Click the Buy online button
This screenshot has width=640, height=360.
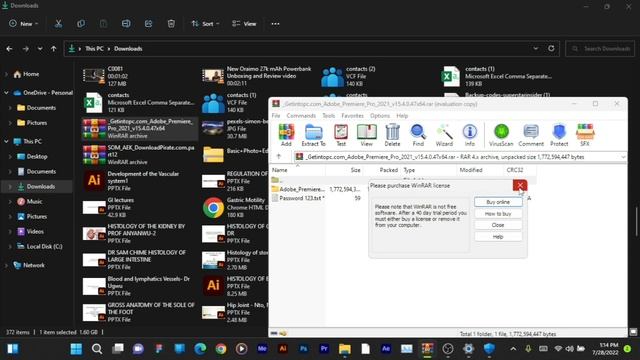pos(498,202)
